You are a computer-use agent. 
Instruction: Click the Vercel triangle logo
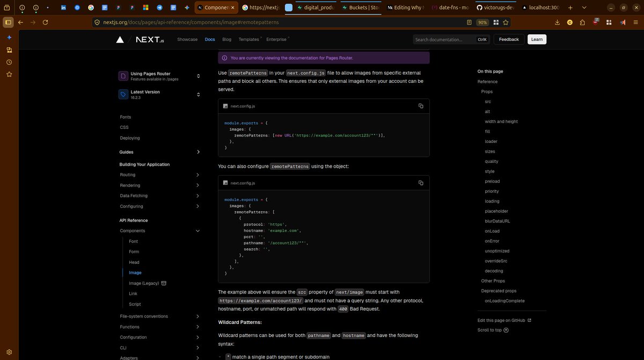(120, 39)
